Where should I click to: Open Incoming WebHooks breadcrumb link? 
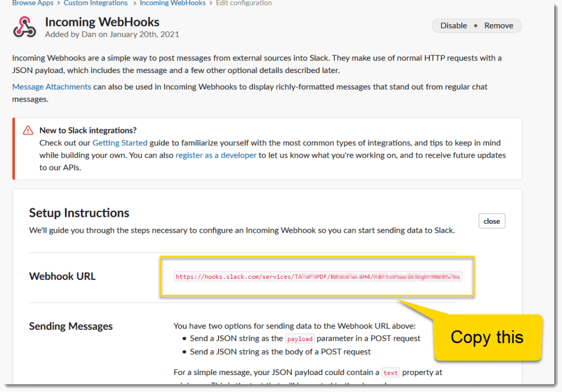click(x=173, y=3)
